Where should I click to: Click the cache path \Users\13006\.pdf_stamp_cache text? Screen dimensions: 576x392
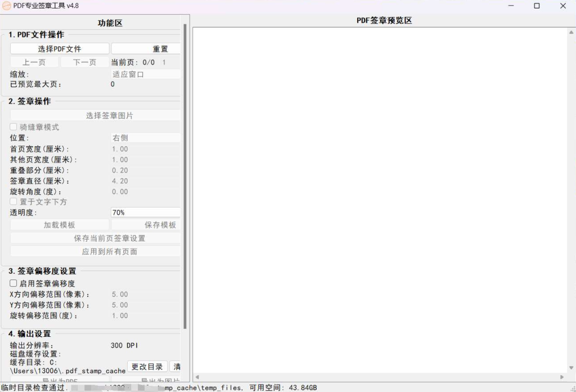click(67, 371)
